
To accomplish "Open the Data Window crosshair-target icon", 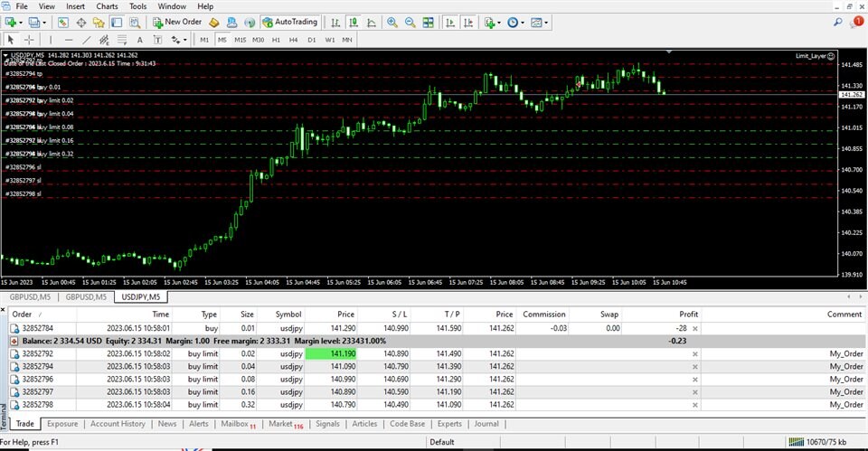I will [80, 23].
